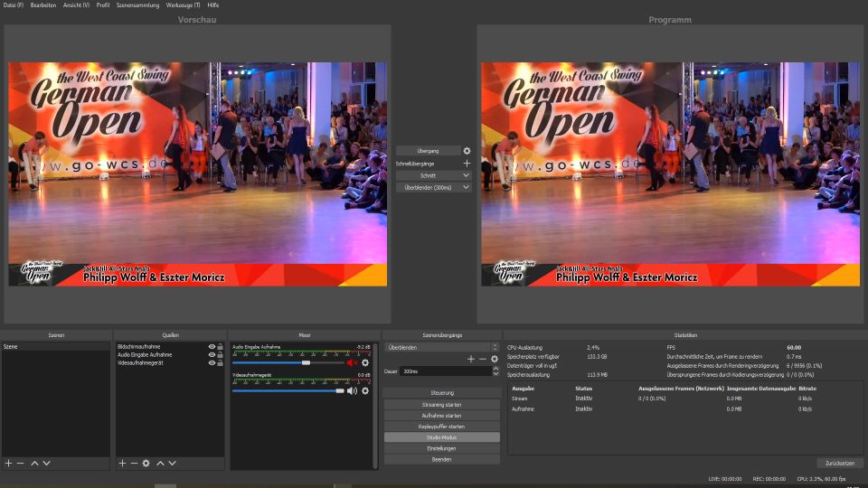Hide the Bildschirmaufnahme source via its eye icon
Image resolution: width=868 pixels, height=488 pixels.
coord(212,347)
